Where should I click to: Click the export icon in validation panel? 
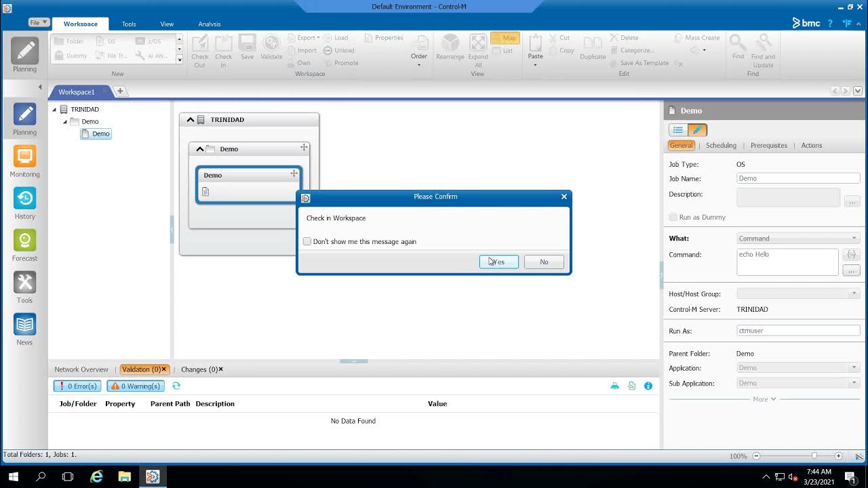(632, 386)
